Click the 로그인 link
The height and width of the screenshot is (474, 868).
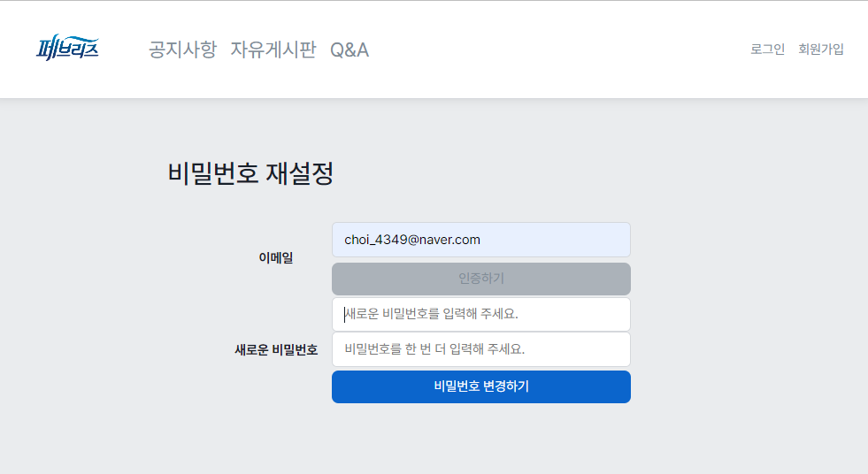point(768,50)
